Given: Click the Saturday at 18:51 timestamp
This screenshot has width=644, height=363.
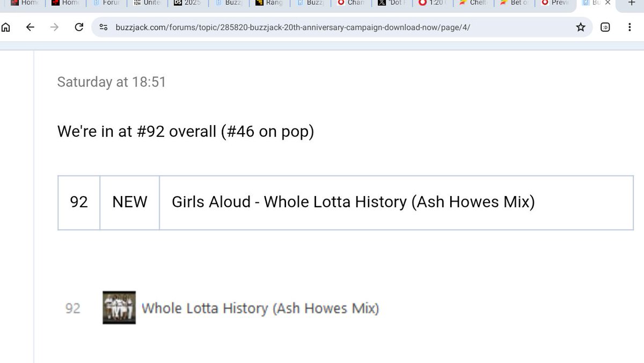Looking at the screenshot, I should click(x=112, y=82).
